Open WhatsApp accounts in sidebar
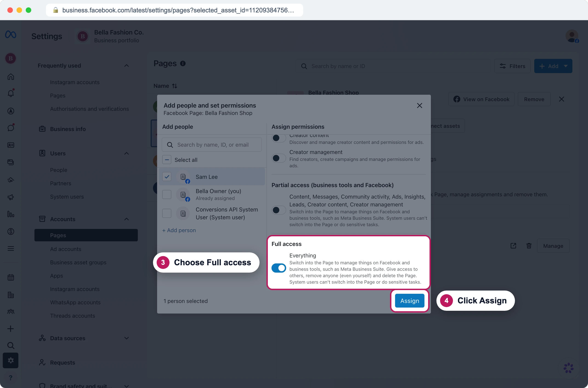The height and width of the screenshot is (388, 588). click(75, 302)
